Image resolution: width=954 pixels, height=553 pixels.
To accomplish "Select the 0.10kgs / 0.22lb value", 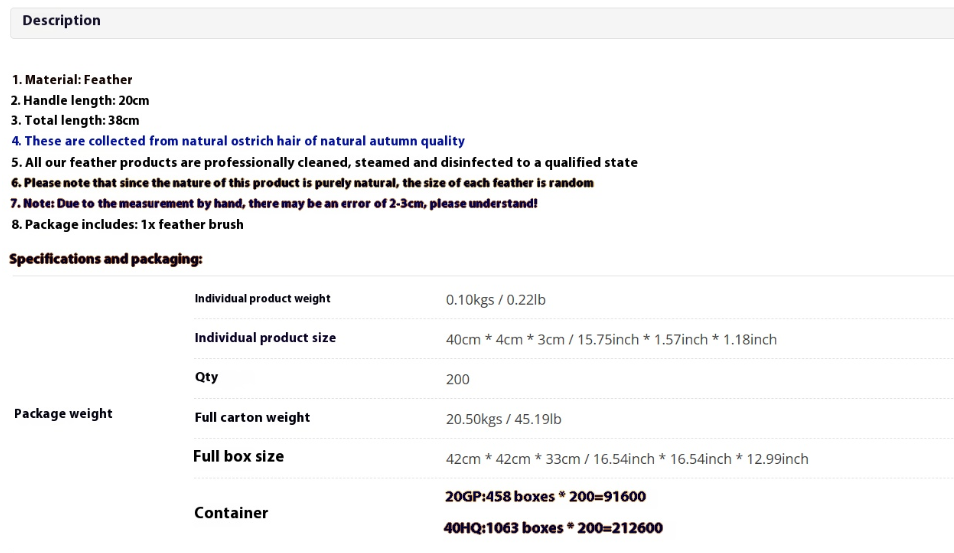I will (x=496, y=300).
